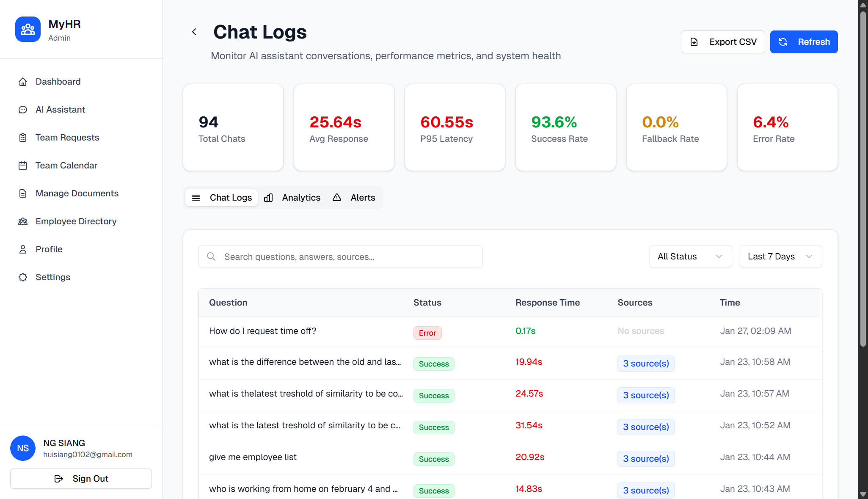Click the Manage Documents file icon
The image size is (868, 499).
[23, 193]
